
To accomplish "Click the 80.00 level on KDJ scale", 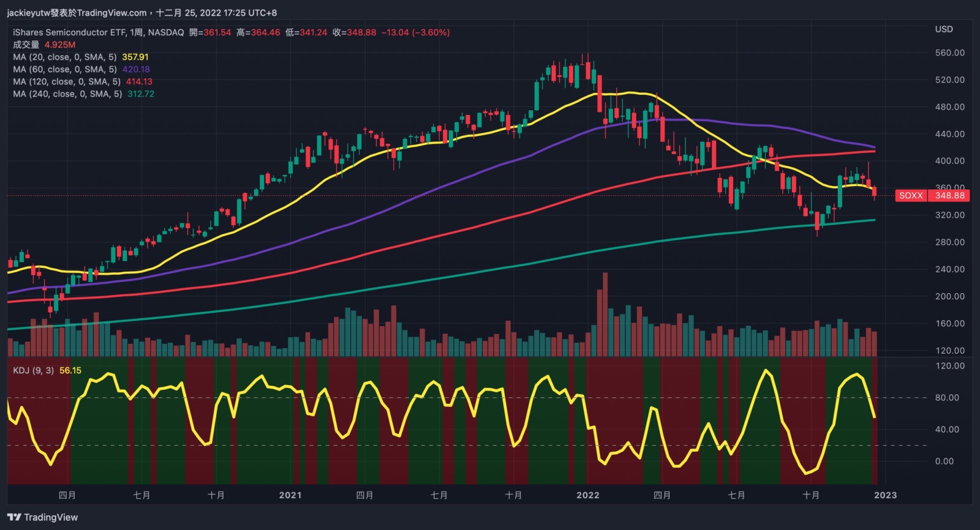I will 947,398.
